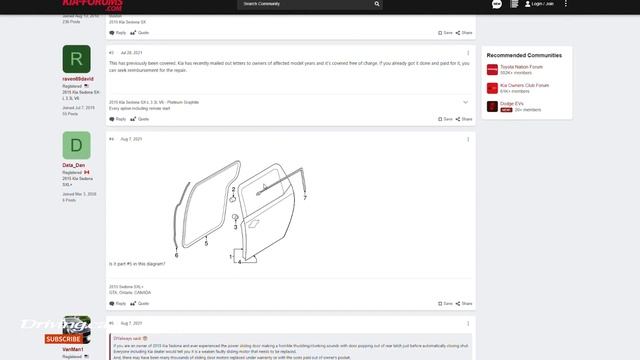640x360 pixels.
Task: Open the forum list icon in header
Action: [514, 4]
